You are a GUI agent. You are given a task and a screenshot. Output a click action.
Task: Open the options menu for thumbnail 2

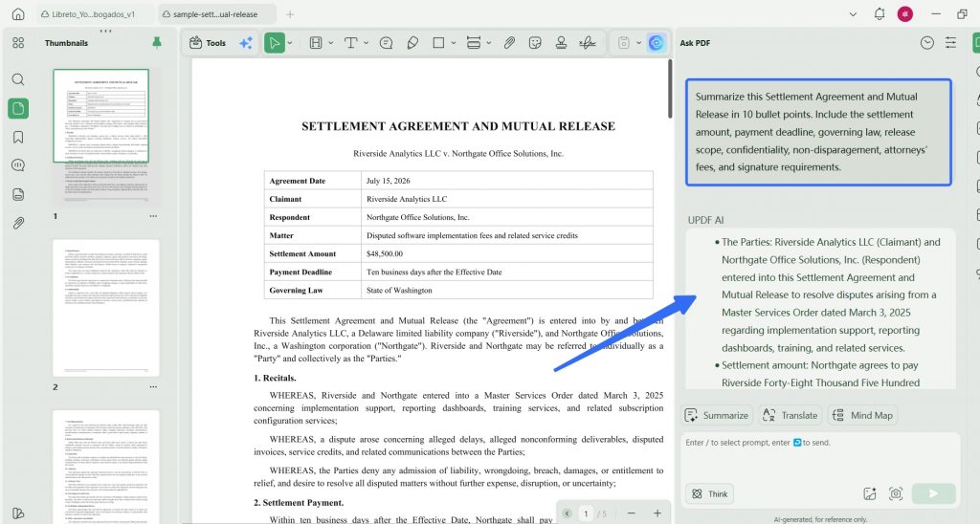tap(153, 386)
